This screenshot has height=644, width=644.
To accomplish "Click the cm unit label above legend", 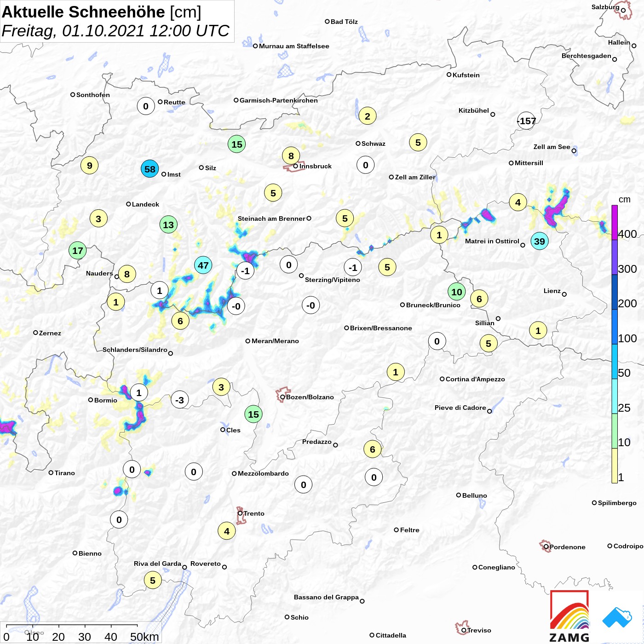I will [625, 199].
